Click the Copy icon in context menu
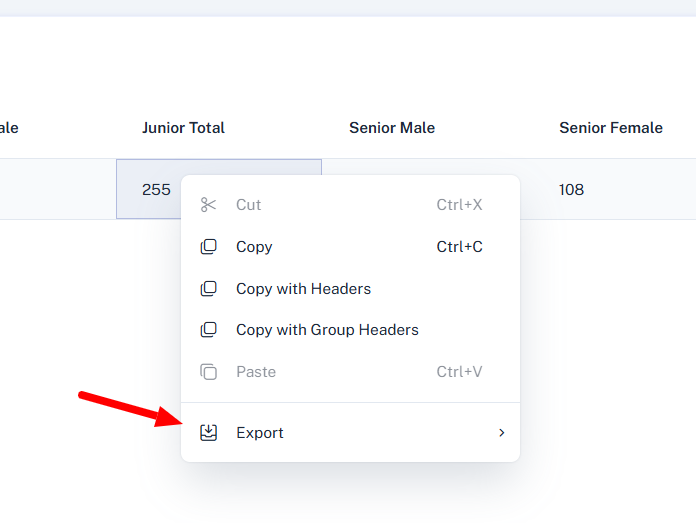 pyautogui.click(x=208, y=247)
